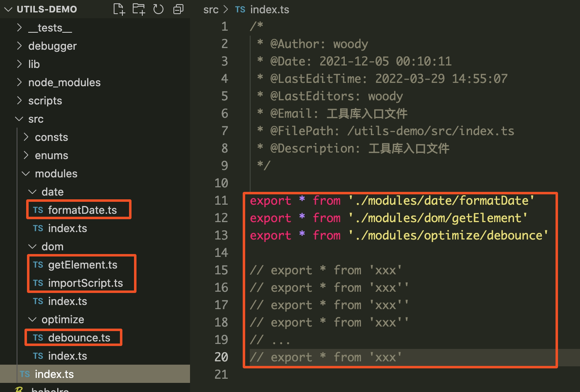
Task: Place cursor on the './modules/dom/getElement' path
Action: coord(438,218)
